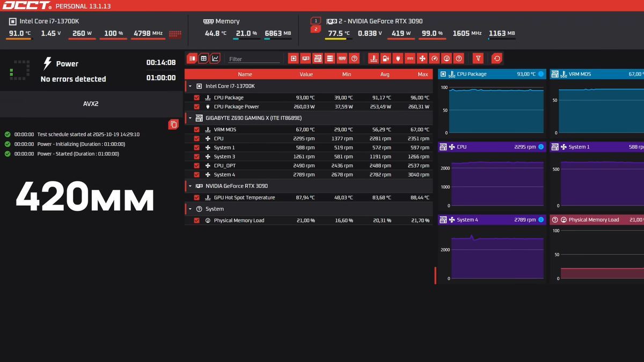The image size is (644, 362).
Task: Switch to the table-only view icon
Action: click(203, 58)
